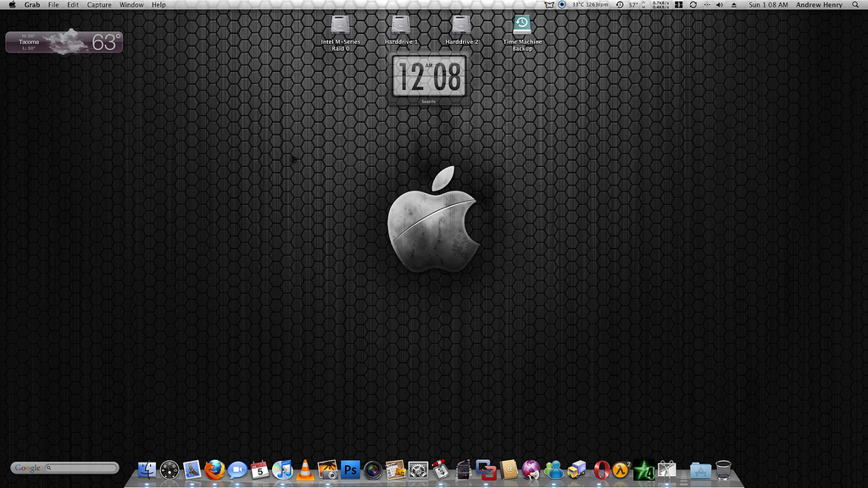Open the Time Machine menu bar icon
This screenshot has height=488, width=868.
click(620, 4)
